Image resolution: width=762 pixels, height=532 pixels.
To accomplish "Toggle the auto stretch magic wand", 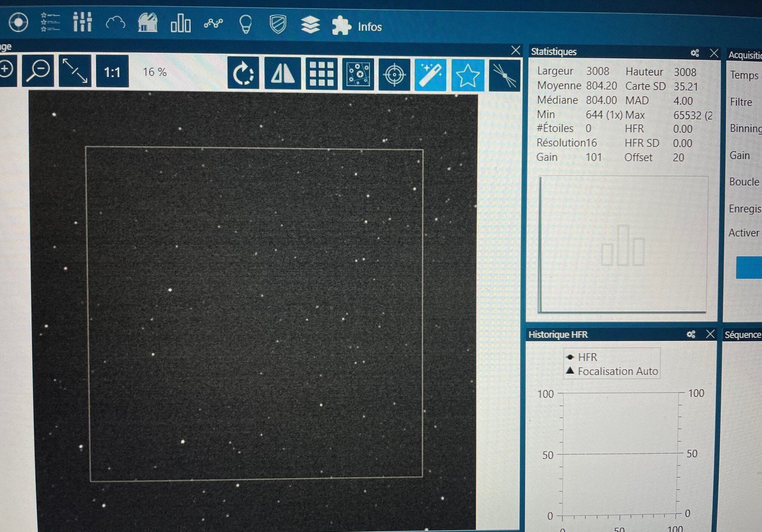I will [x=430, y=75].
